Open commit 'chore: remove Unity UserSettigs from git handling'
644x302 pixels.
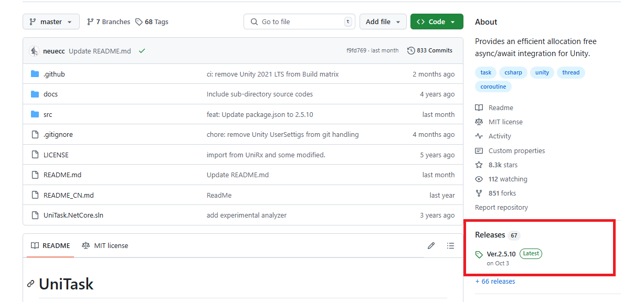283,135
